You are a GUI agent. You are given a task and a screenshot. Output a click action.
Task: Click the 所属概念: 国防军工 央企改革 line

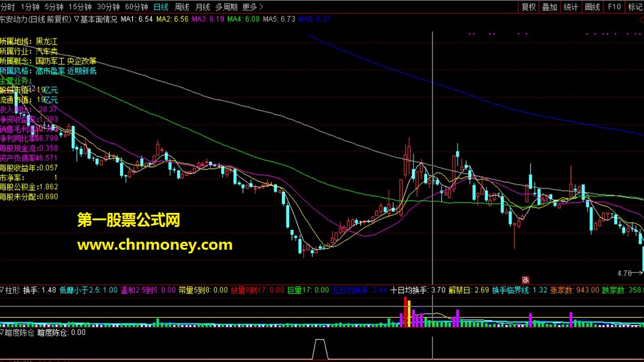click(48, 61)
